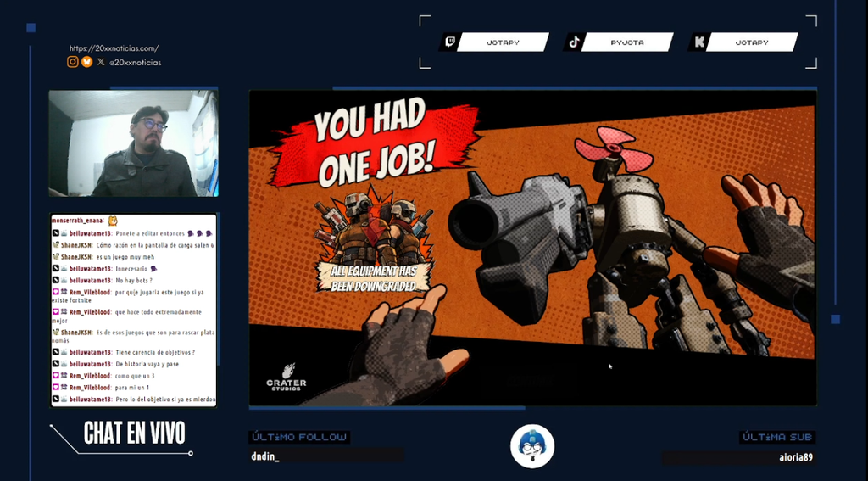Click the purple emote after 'Innecesario'
Viewport: 868px width, 481px height.
pyautogui.click(x=153, y=269)
